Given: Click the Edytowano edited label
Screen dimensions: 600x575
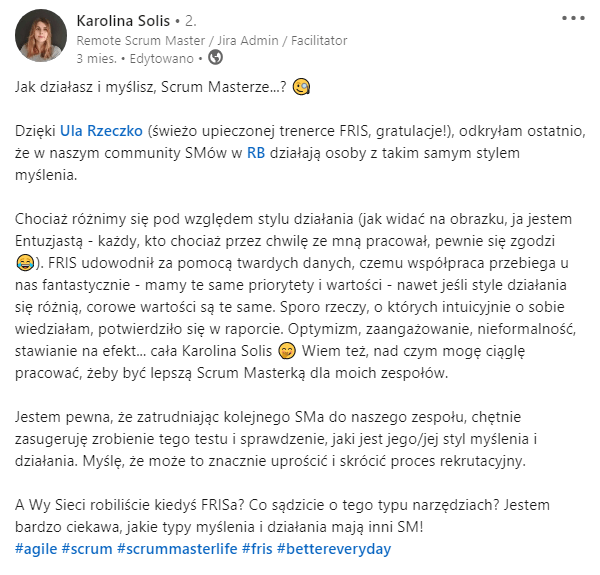Looking at the screenshot, I should 161,59.
